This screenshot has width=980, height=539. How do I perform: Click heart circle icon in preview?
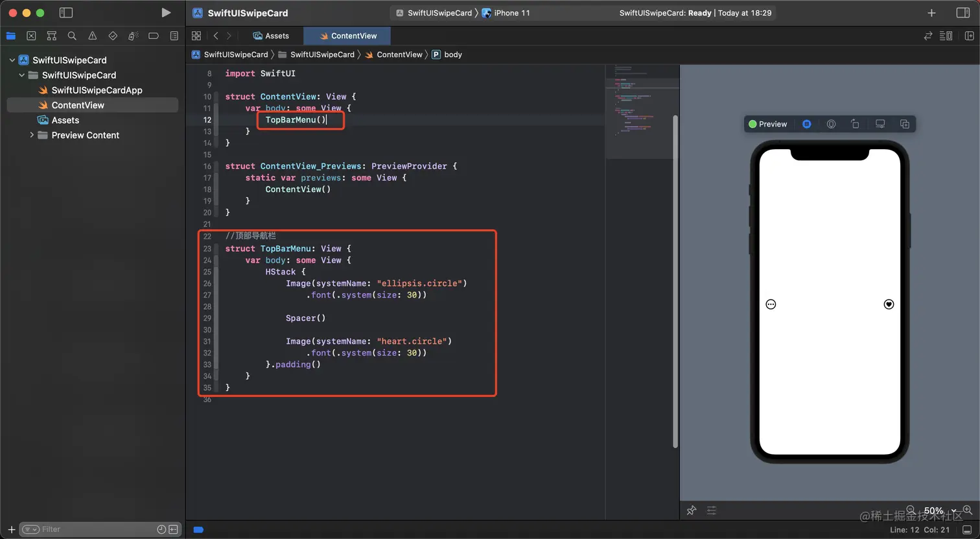(x=889, y=304)
